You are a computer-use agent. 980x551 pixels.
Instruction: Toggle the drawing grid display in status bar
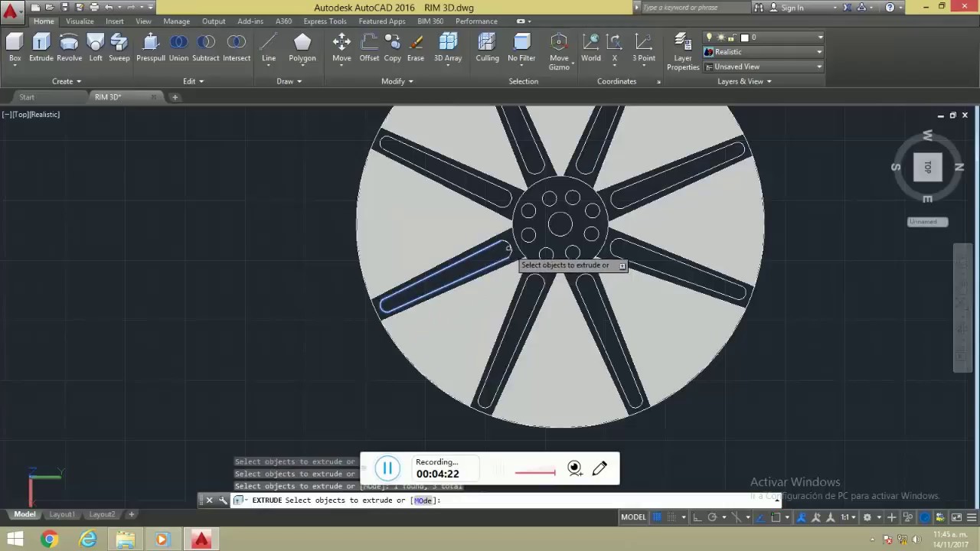pos(657,517)
